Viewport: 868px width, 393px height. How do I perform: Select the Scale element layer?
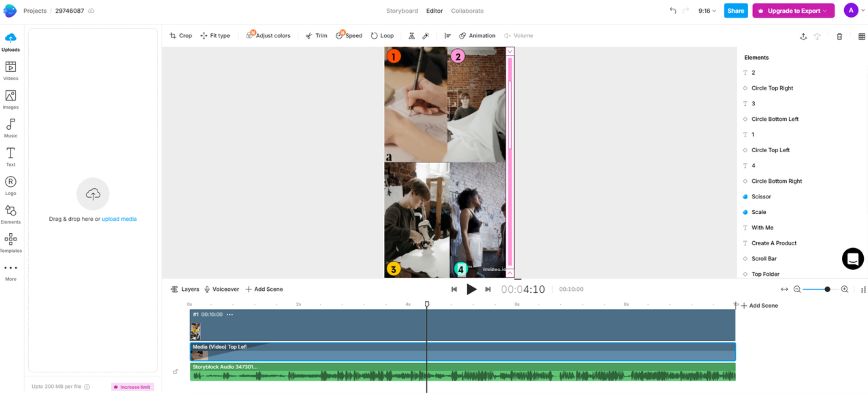tap(759, 212)
